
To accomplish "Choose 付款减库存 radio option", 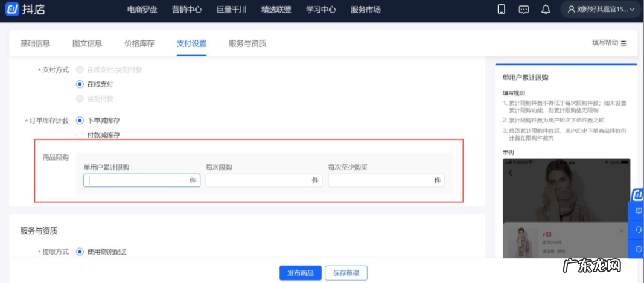I will (80, 135).
